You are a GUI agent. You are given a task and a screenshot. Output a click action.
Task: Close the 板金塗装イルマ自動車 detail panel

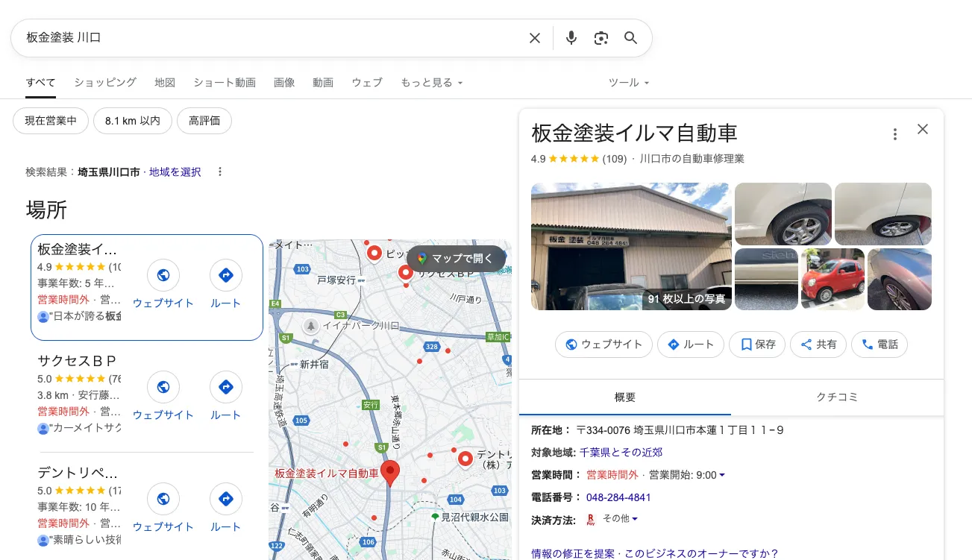point(923,129)
